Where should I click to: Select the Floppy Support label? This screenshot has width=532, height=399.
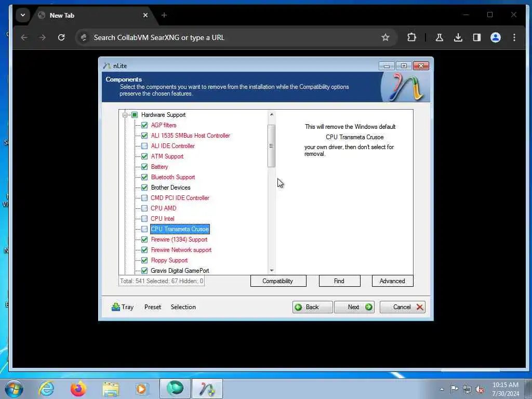click(x=169, y=260)
